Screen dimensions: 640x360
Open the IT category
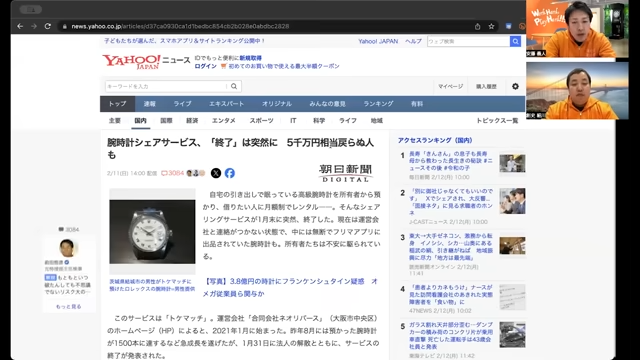[x=293, y=120]
